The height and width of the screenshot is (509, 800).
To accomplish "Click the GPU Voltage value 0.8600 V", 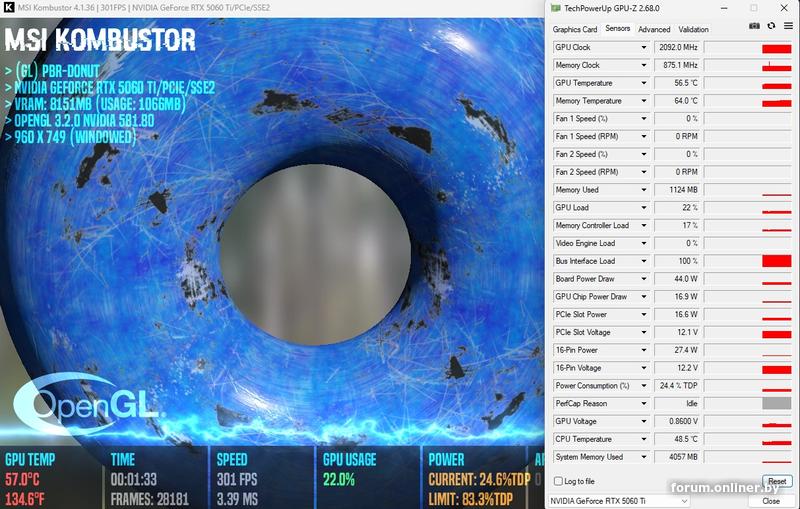I will pos(678,421).
